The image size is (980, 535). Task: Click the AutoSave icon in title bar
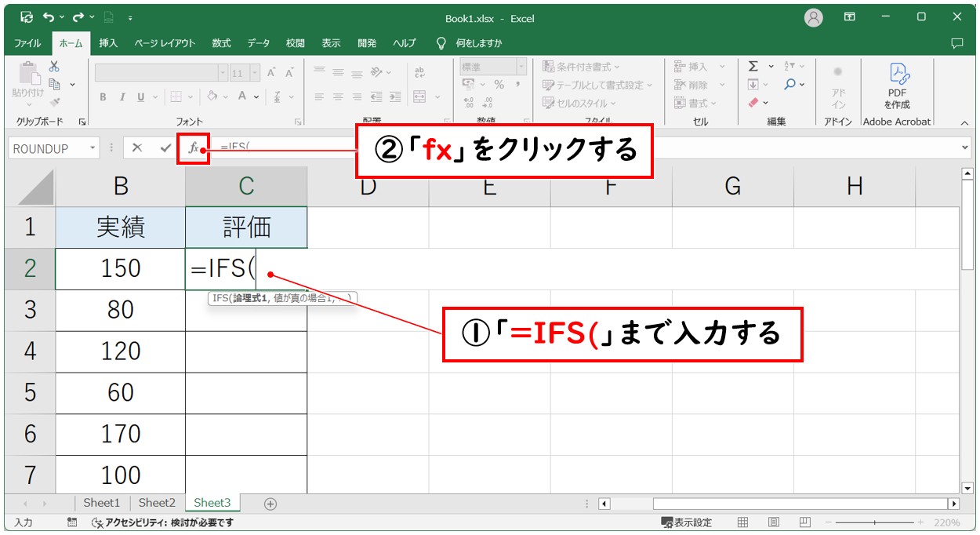click(x=27, y=16)
